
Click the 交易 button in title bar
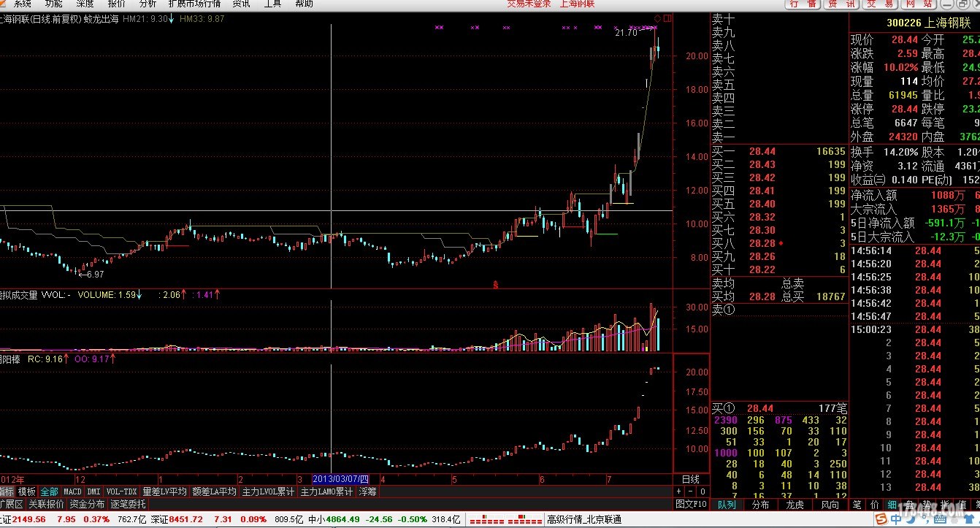click(x=880, y=4)
